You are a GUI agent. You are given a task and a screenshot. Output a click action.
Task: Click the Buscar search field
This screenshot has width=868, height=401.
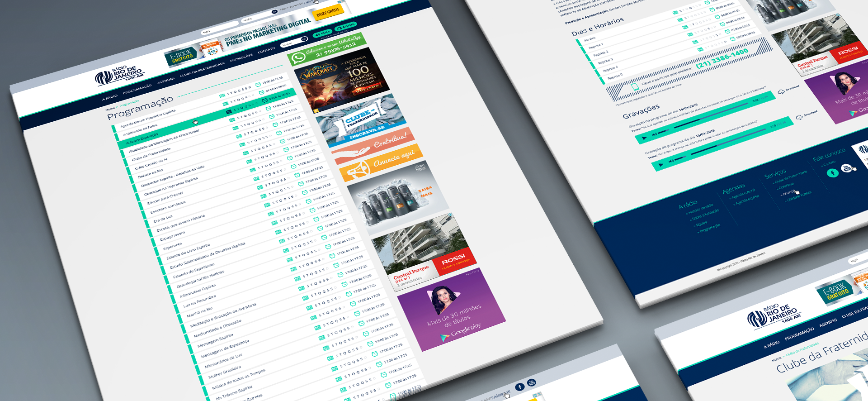point(290,43)
